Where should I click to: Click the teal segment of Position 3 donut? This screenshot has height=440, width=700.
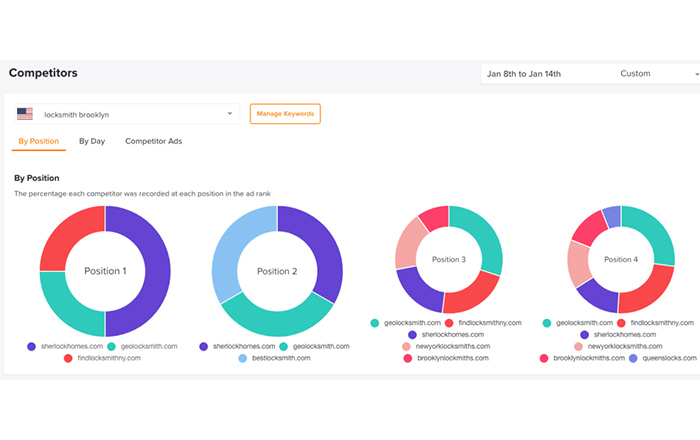pos(484,237)
